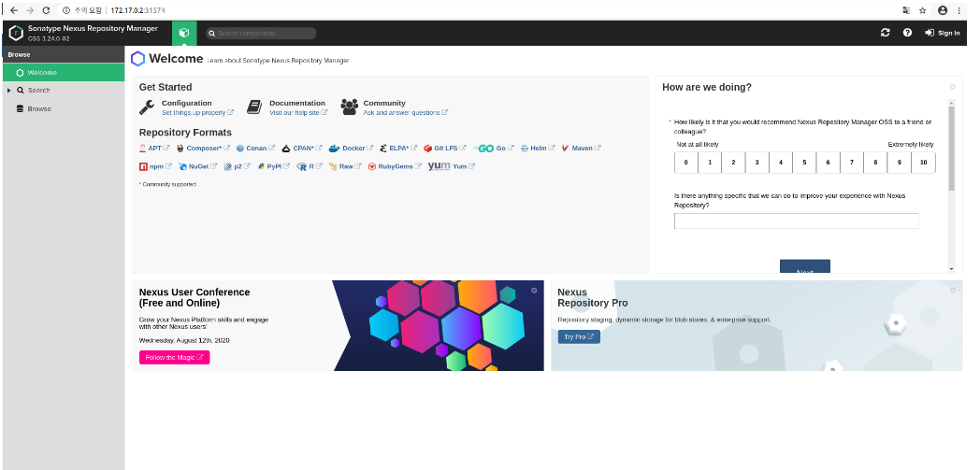
Task: Reload the page with browser refresh
Action: (x=46, y=10)
